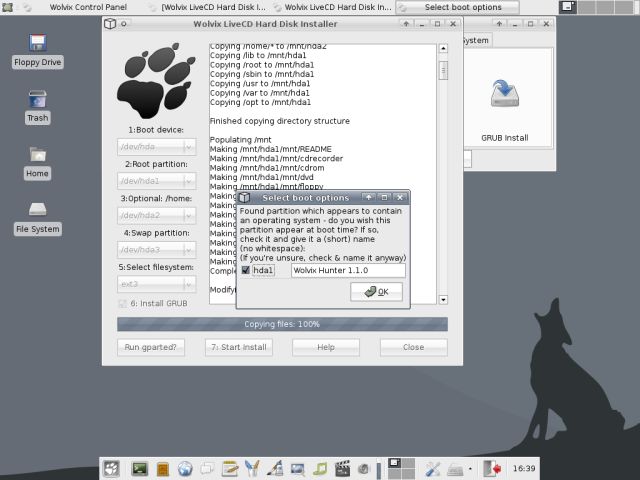Click log line 'Making /mnt/hda1/mnt/README'
This screenshot has height=480, width=640.
tap(271, 149)
